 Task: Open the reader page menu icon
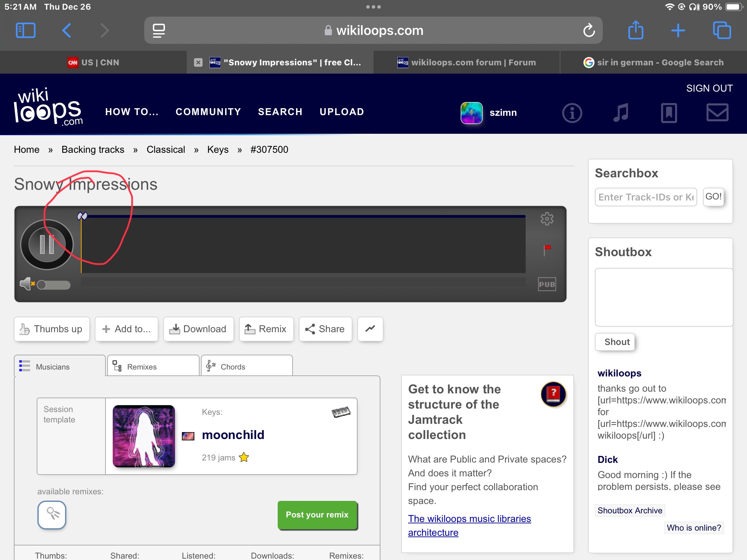click(x=159, y=30)
